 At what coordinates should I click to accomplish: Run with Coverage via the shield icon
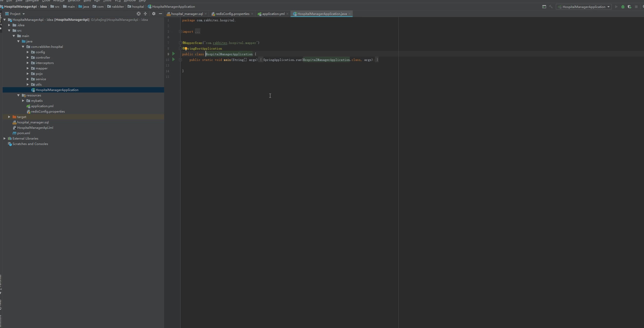click(x=629, y=7)
